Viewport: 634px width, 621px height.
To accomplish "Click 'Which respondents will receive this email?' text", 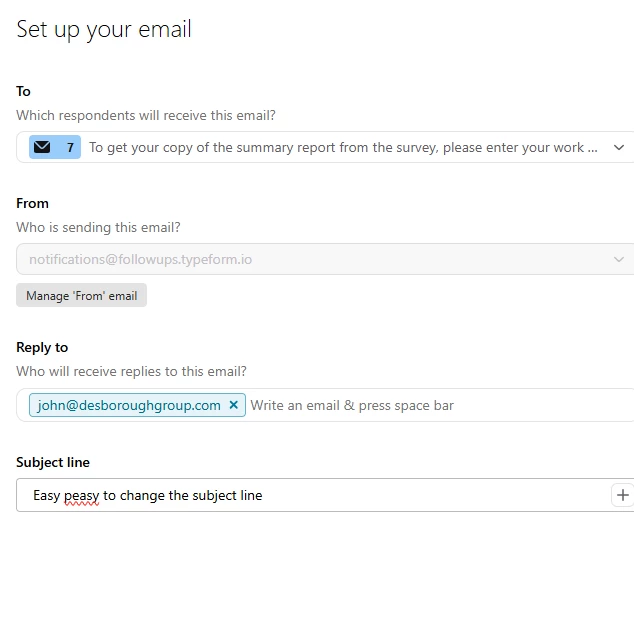I will pos(146,115).
